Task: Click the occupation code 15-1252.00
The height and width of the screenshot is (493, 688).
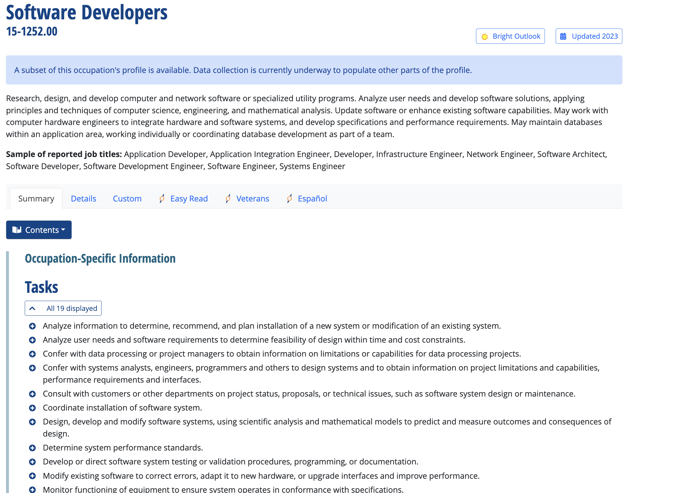Action: [32, 32]
